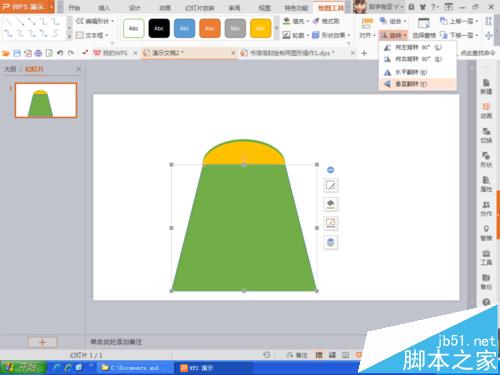Viewport: 500px width, 375px height.
Task: Open the Animation sidebar panel icon
Action: click(486, 111)
